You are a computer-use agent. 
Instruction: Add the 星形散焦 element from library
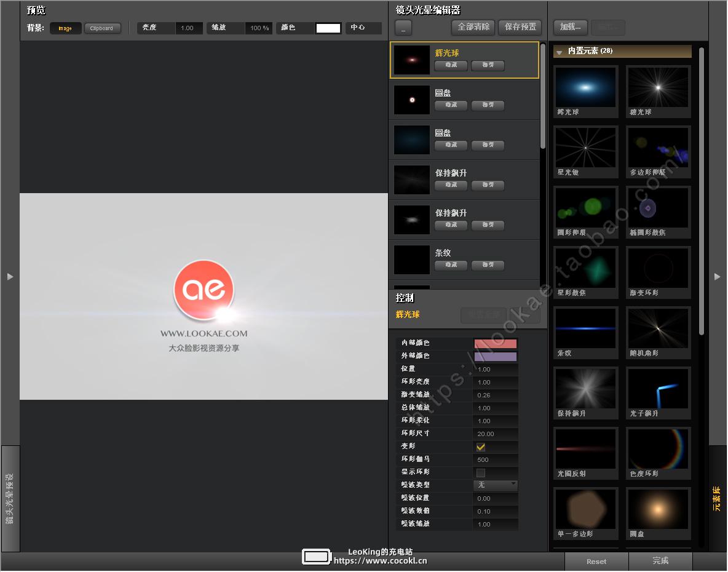tap(585, 272)
